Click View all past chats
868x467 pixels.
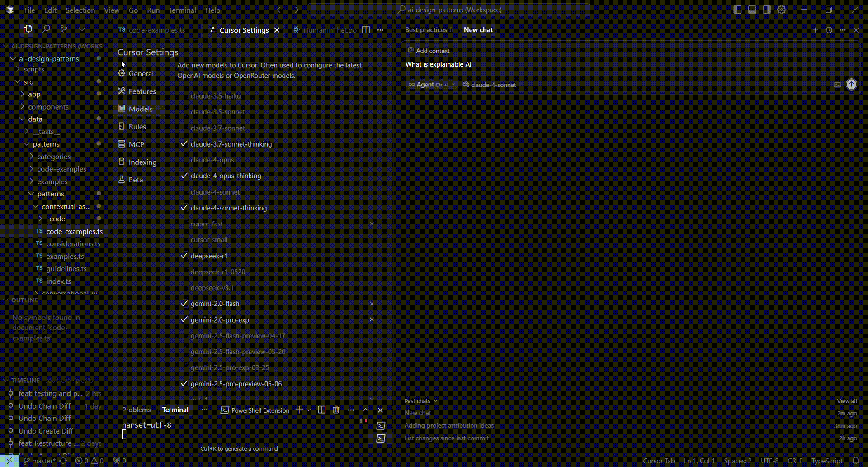(846, 401)
